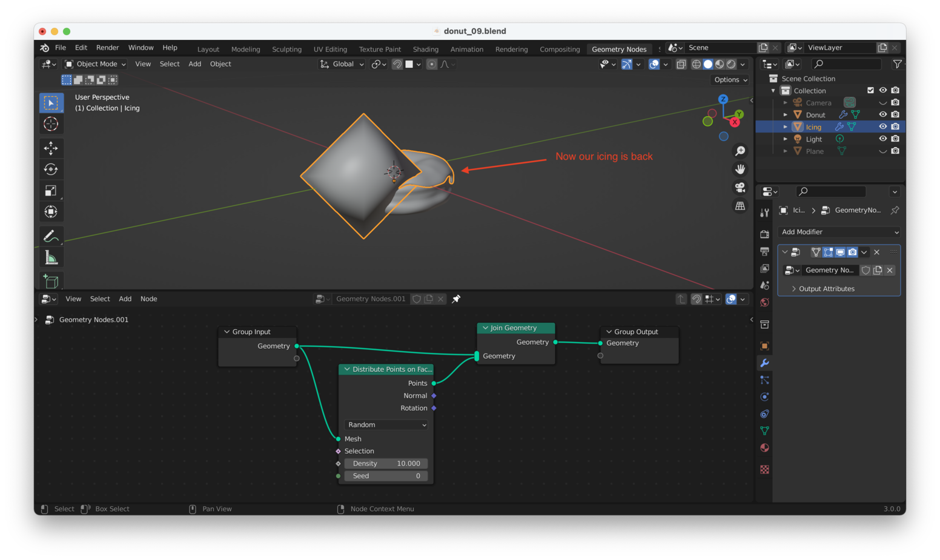Switch to the Shading workspace tab
The width and height of the screenshot is (940, 560).
click(x=425, y=49)
